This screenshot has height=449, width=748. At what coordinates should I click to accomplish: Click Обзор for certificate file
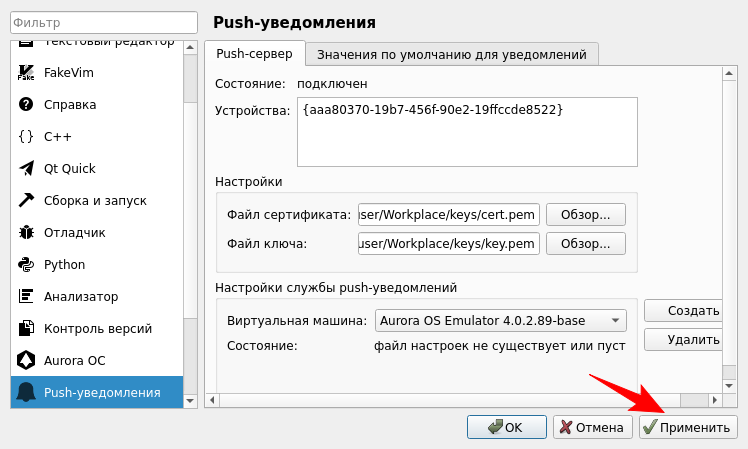[x=585, y=214]
